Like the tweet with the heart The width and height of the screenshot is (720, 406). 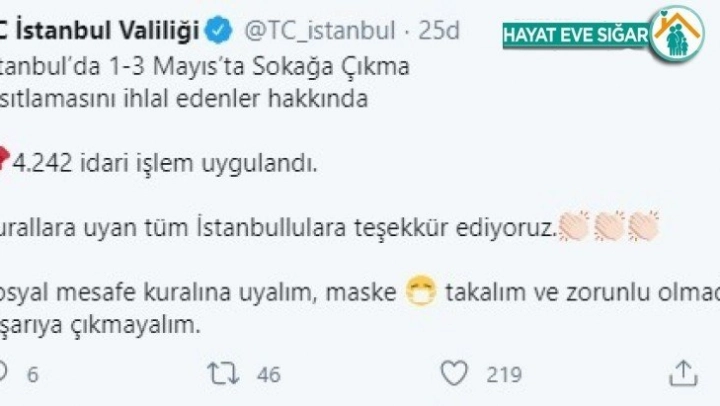(x=455, y=374)
